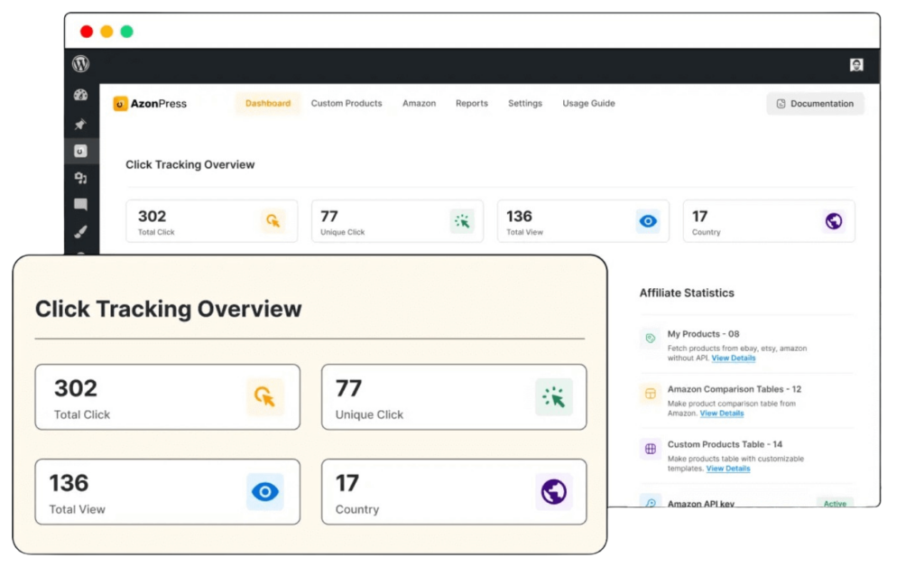
Task: Switch to the Custom Products tab
Action: tap(346, 104)
